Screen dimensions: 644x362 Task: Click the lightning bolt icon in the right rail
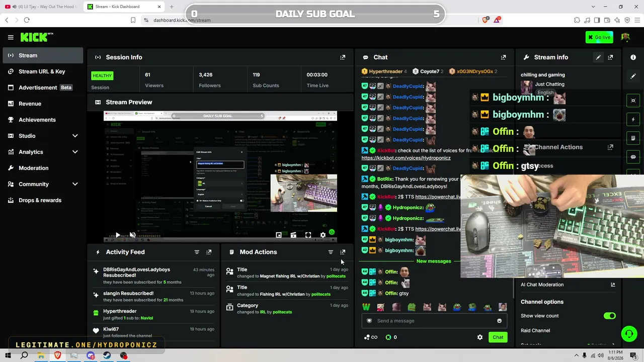633,120
